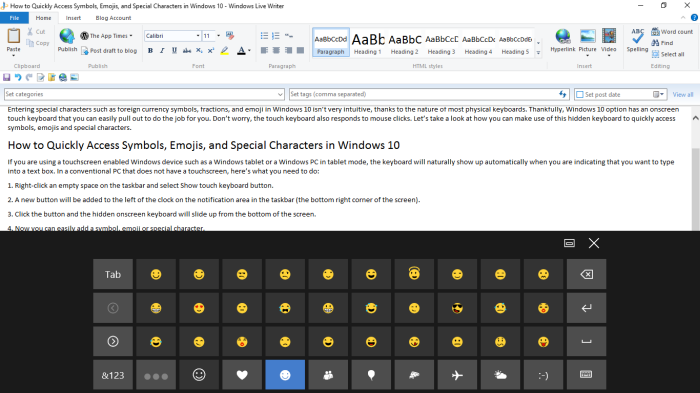Click the Copy button in Clipboard group
The image size is (700, 393).
click(38, 43)
